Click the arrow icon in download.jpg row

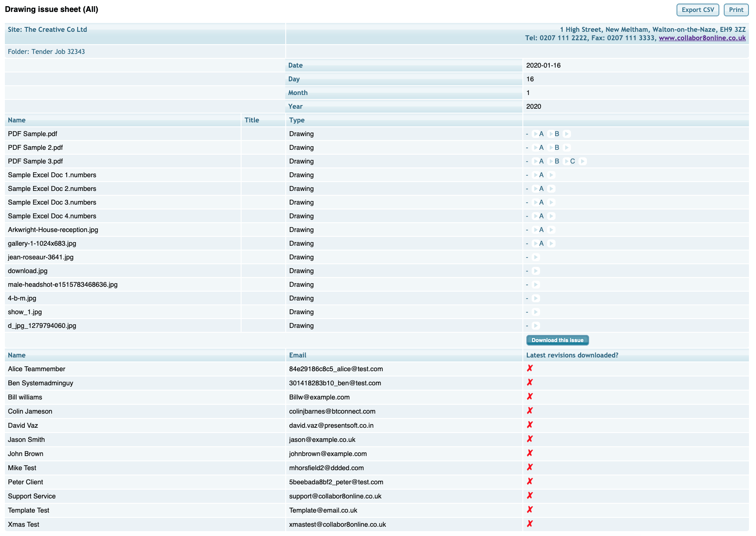[x=536, y=271]
